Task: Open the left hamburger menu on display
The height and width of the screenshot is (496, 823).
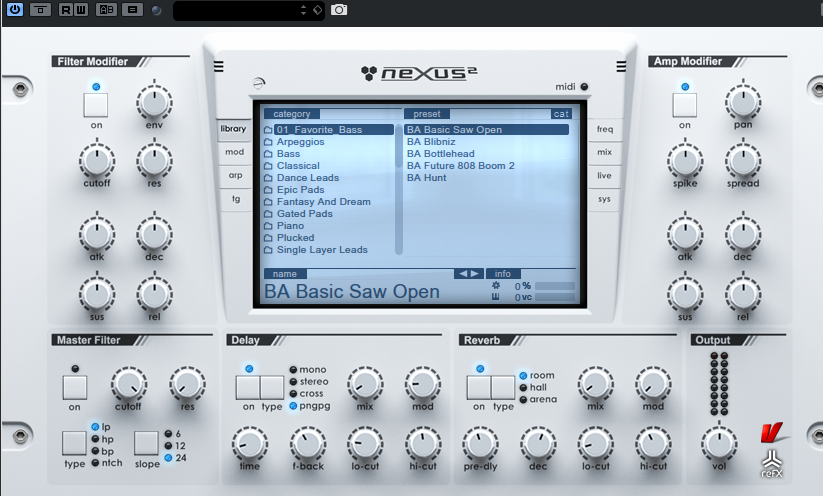Action: click(219, 67)
